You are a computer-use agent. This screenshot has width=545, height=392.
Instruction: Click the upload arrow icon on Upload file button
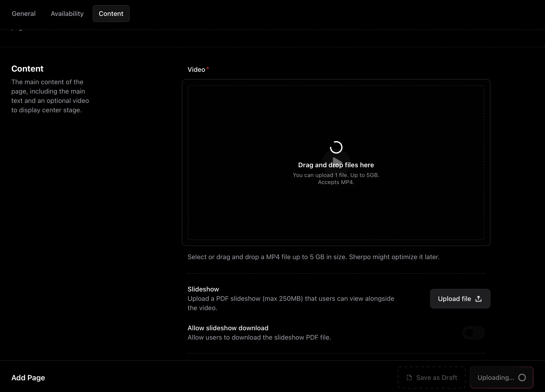[x=479, y=299]
